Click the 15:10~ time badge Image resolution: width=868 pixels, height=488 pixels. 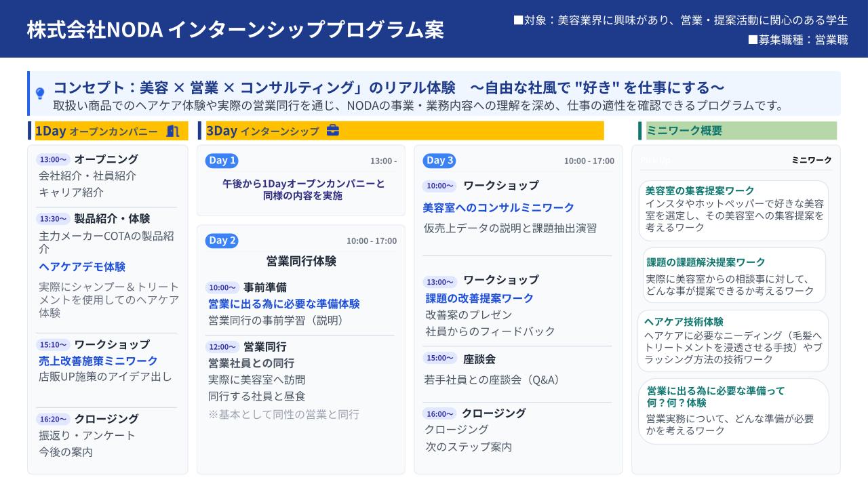coord(53,344)
